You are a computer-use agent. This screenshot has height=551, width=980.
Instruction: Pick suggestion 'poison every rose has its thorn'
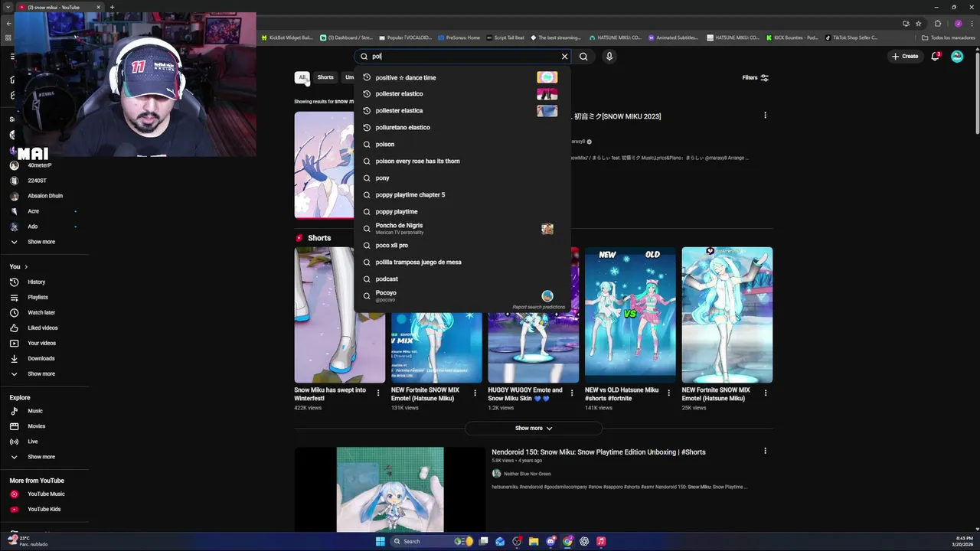pyautogui.click(x=462, y=161)
